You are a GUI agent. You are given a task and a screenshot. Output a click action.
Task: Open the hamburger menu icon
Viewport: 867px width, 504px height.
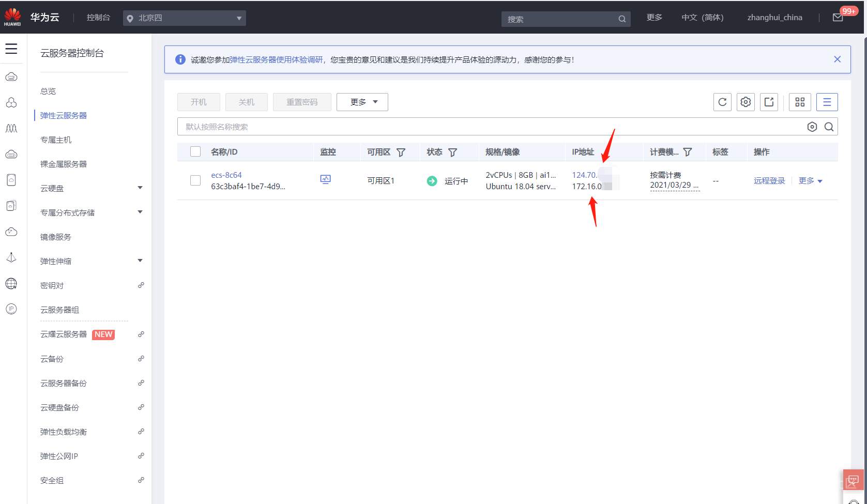coord(11,49)
